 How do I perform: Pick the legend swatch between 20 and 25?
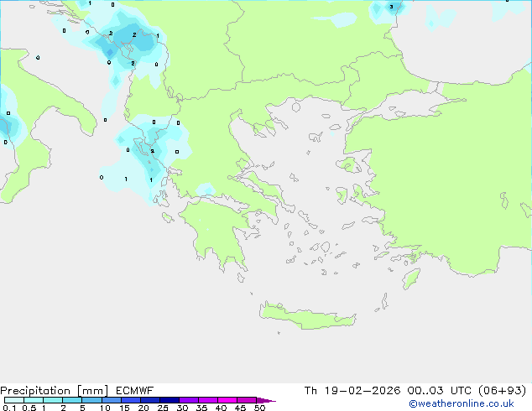point(149,400)
